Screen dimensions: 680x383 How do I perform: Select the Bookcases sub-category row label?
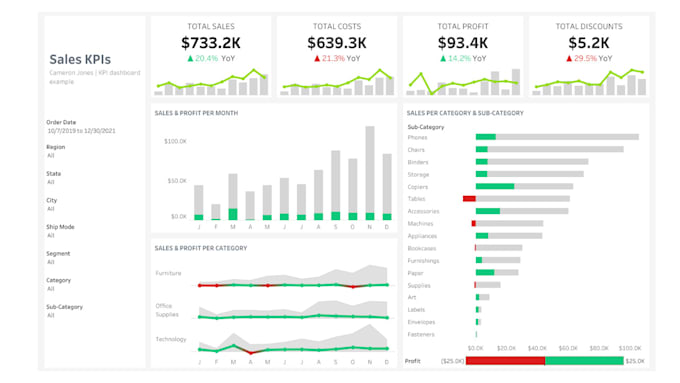coord(422,248)
